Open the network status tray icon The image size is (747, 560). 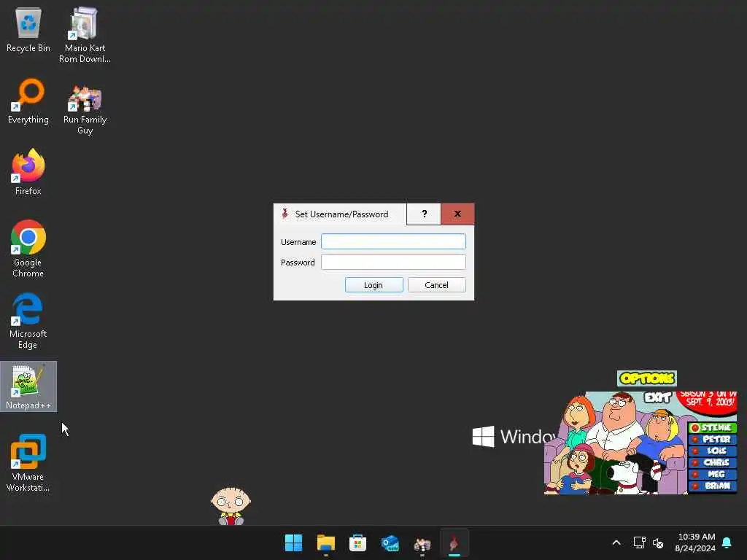(639, 542)
